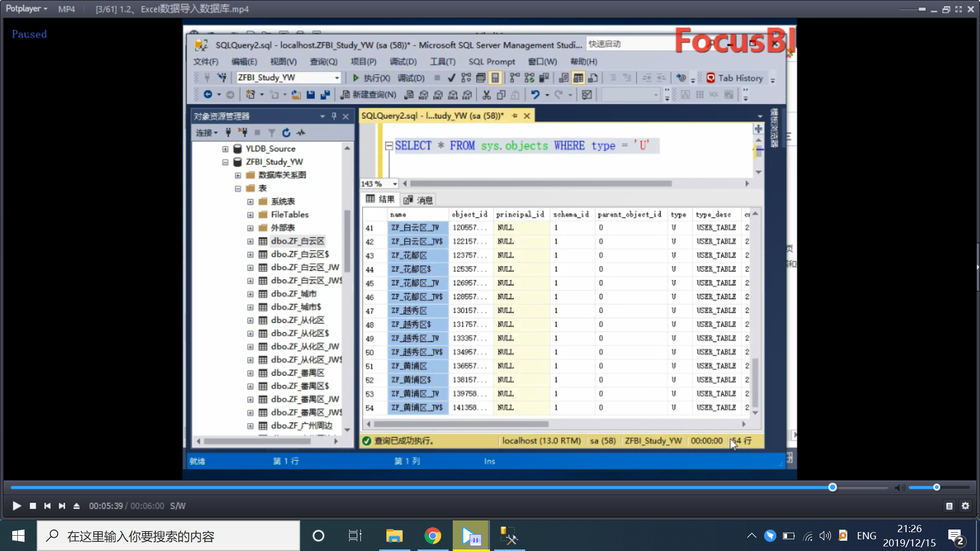Click the Play button in Potplayer
980x551 pixels.
(x=16, y=506)
